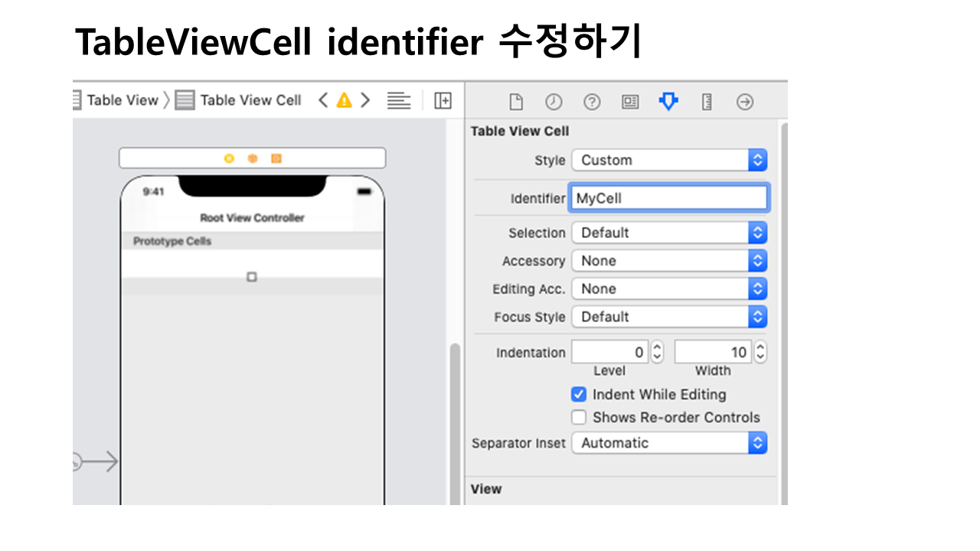
Task: Open the Separator Inset dropdown
Action: 668,443
